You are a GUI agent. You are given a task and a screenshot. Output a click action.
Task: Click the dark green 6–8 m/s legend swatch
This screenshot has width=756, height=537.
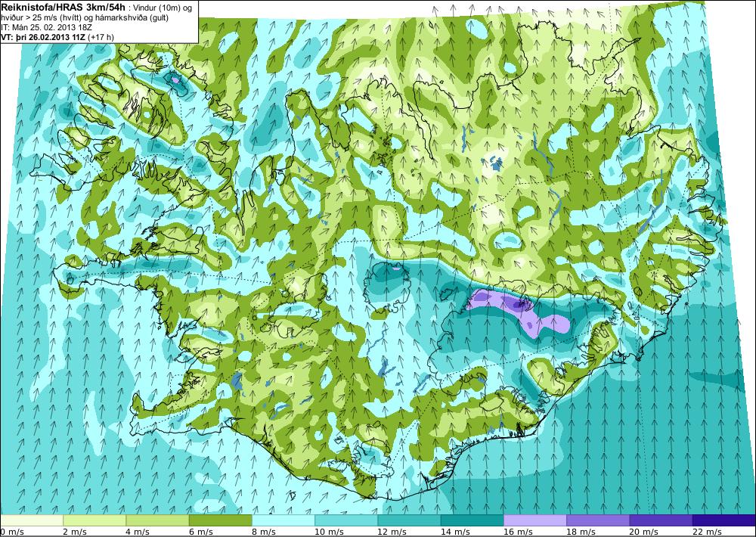[220, 520]
